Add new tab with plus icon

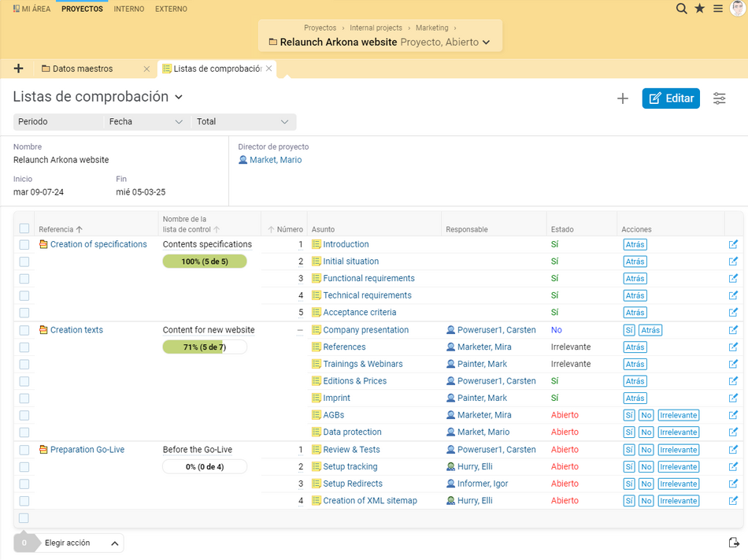pyautogui.click(x=19, y=69)
